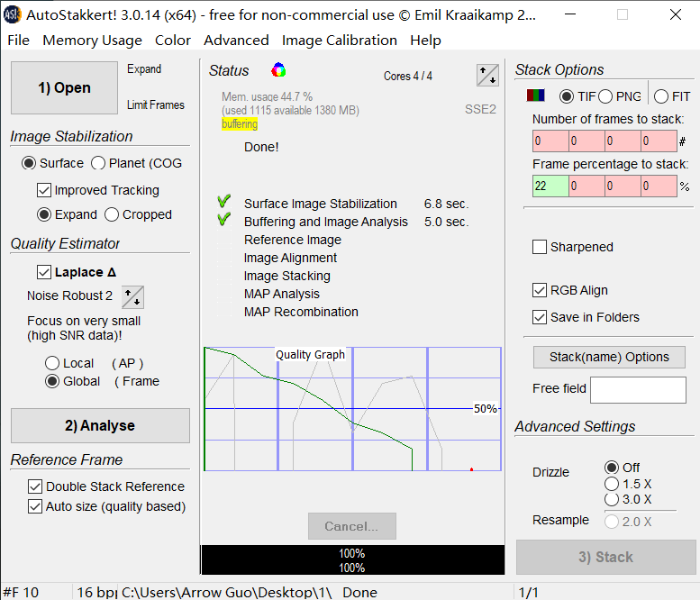This screenshot has height=600, width=700.
Task: Adjust the Noise Robust stepper arrows
Action: point(132,296)
